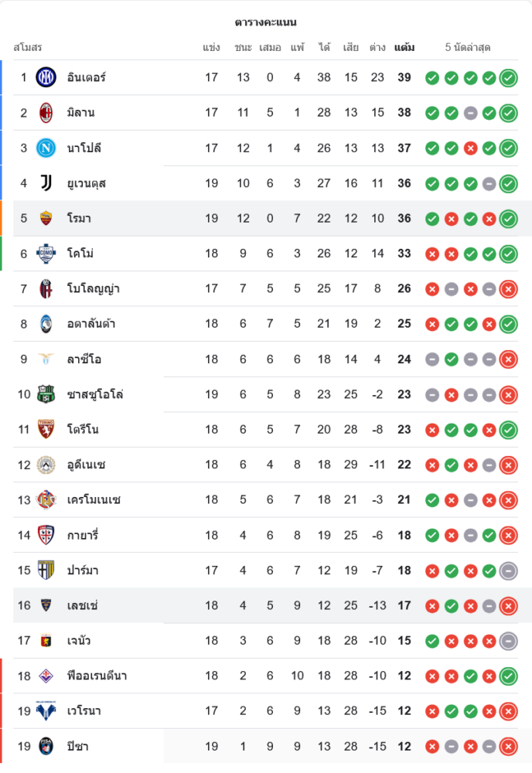Open the โคโม่ team link
The height and width of the screenshot is (773, 532).
80,254
